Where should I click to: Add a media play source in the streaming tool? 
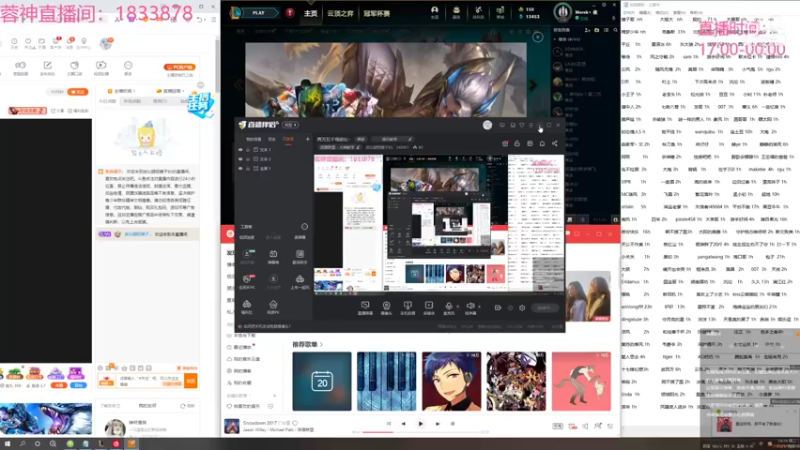click(429, 307)
